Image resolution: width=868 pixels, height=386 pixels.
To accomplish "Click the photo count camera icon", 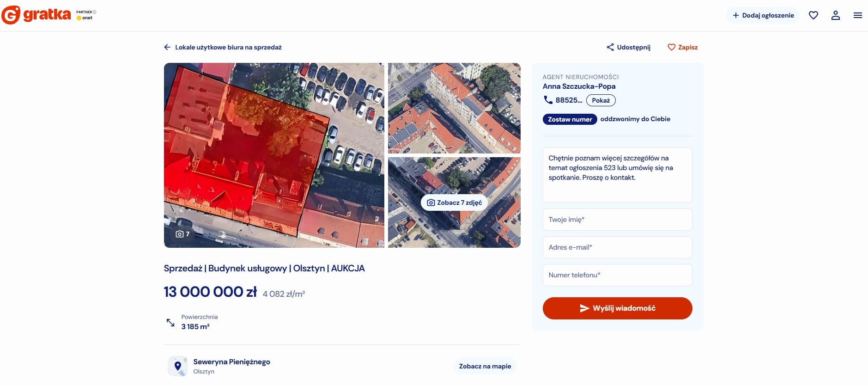I will pos(180,234).
